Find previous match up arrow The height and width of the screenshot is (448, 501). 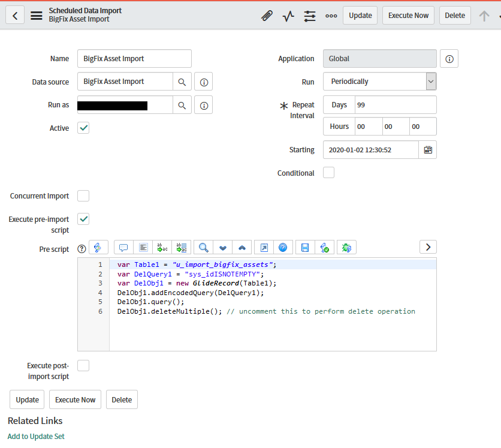pyautogui.click(x=242, y=248)
